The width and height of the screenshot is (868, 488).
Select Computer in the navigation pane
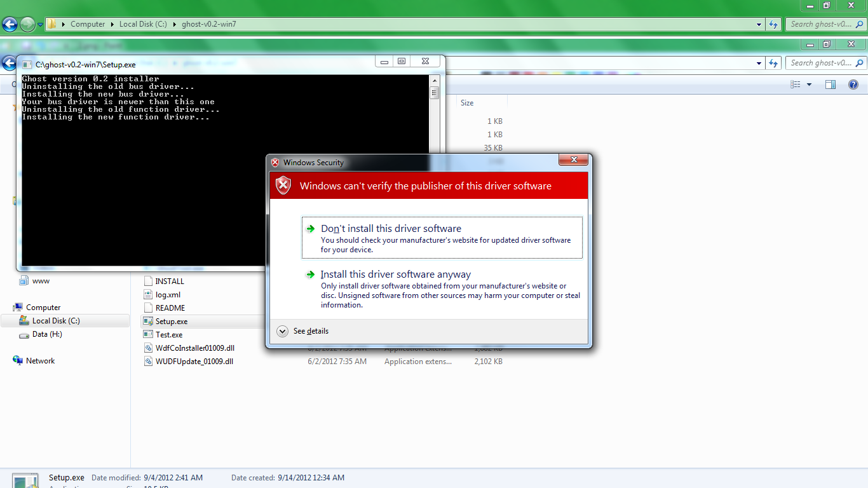[x=43, y=308]
